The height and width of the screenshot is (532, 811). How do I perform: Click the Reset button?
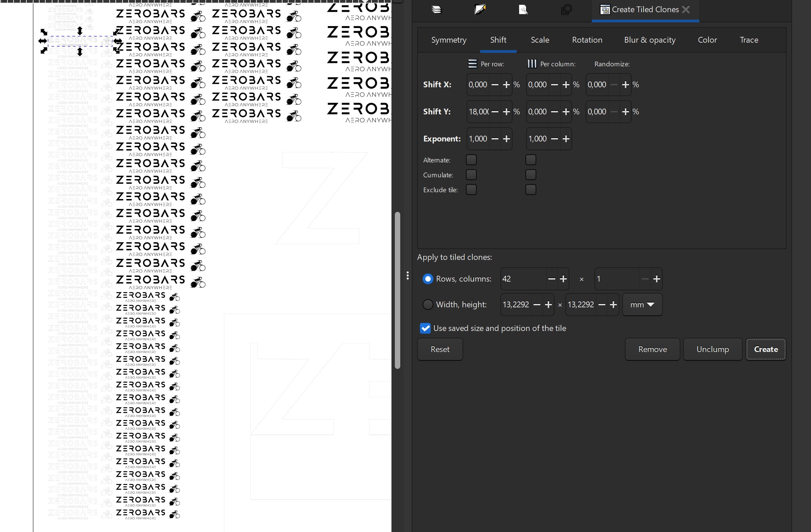coord(440,349)
